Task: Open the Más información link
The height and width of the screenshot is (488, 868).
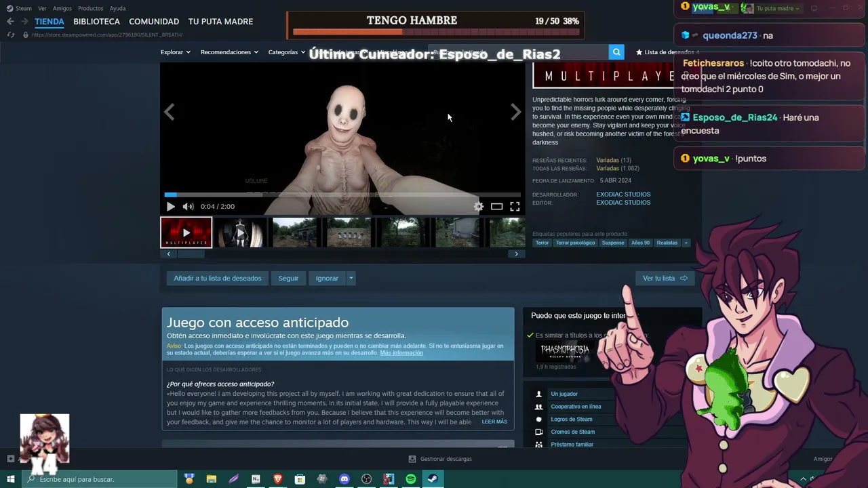Action: (x=401, y=352)
